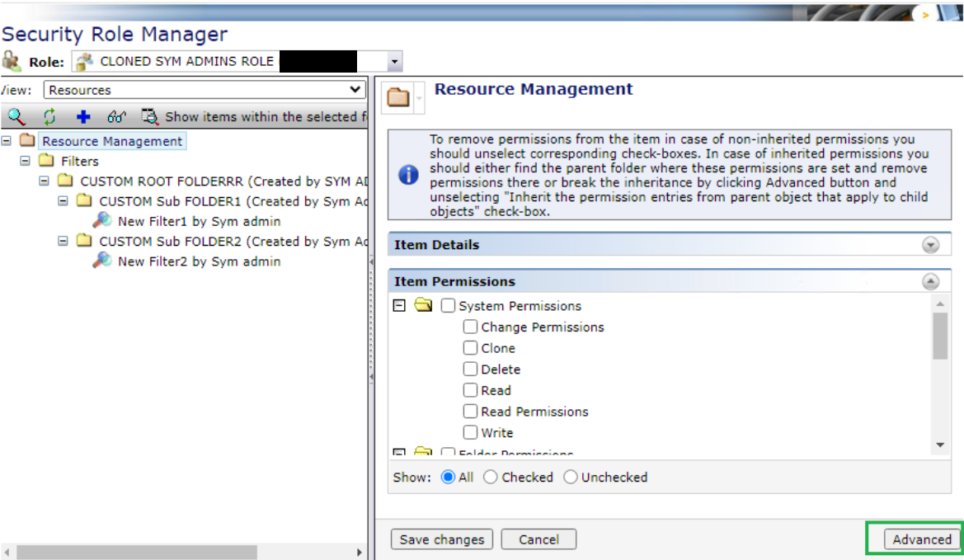Check the Clone permission box
The width and height of the screenshot is (964, 560).
pos(470,348)
